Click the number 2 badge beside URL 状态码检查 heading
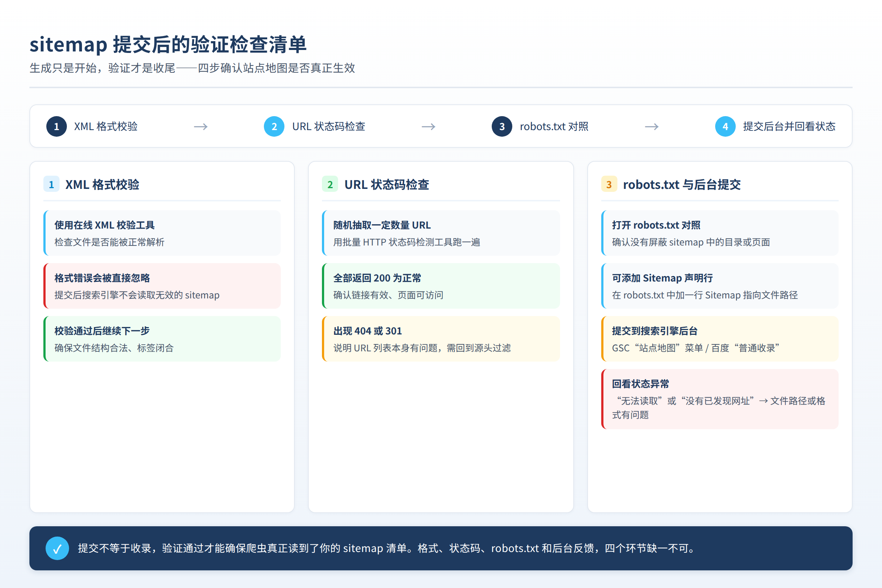The image size is (882, 588). (330, 184)
